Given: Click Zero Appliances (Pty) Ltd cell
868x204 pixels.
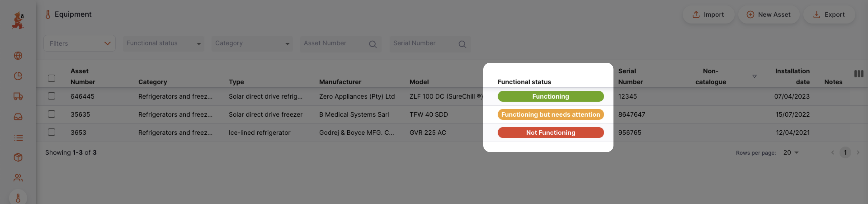Looking at the screenshot, I should 357,96.
